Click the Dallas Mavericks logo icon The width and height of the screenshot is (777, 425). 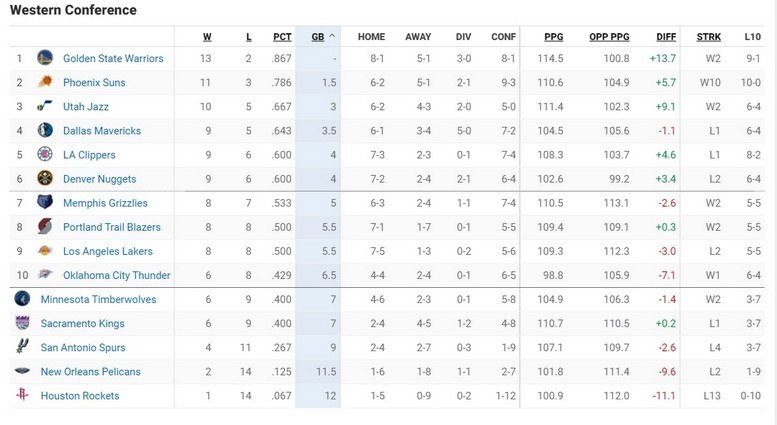44,130
